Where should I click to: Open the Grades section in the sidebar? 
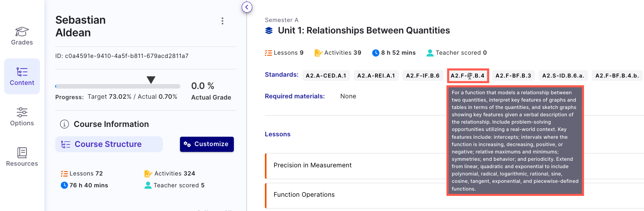point(22,36)
